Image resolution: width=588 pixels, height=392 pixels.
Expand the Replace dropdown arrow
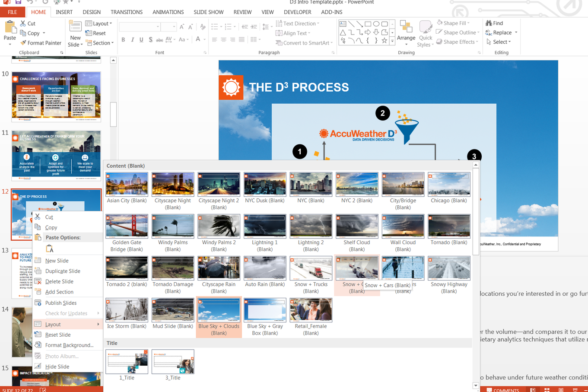516,33
